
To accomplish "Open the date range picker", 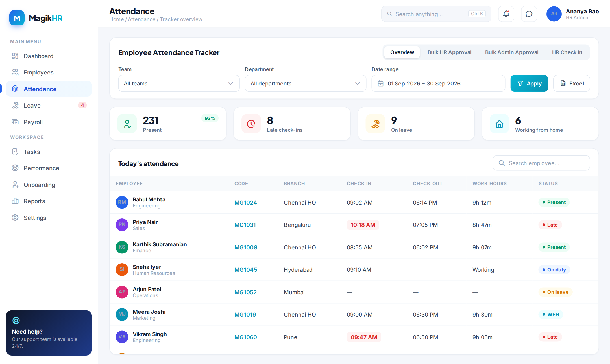I will click(x=438, y=84).
